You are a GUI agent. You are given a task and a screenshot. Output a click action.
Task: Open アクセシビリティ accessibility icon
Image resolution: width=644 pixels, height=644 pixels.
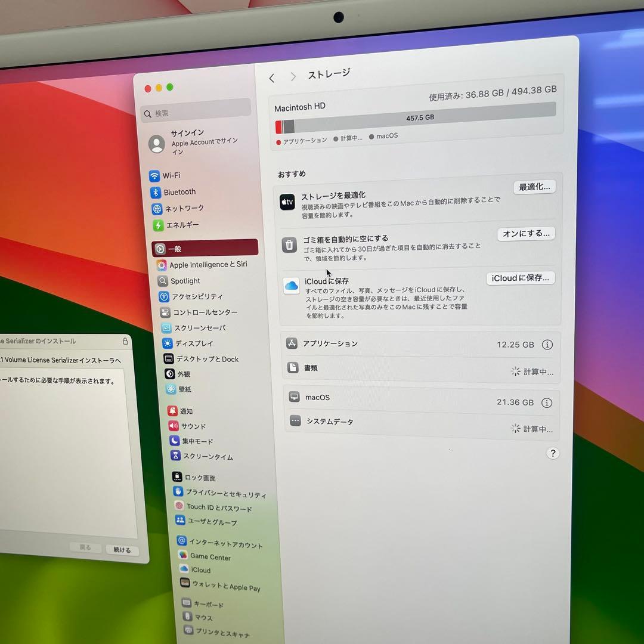pyautogui.click(x=164, y=296)
